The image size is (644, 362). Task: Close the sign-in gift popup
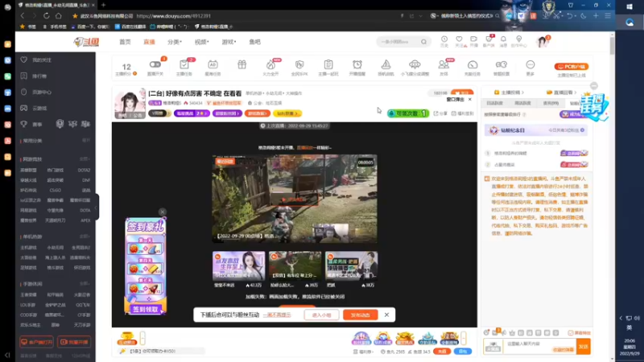pos(163,212)
